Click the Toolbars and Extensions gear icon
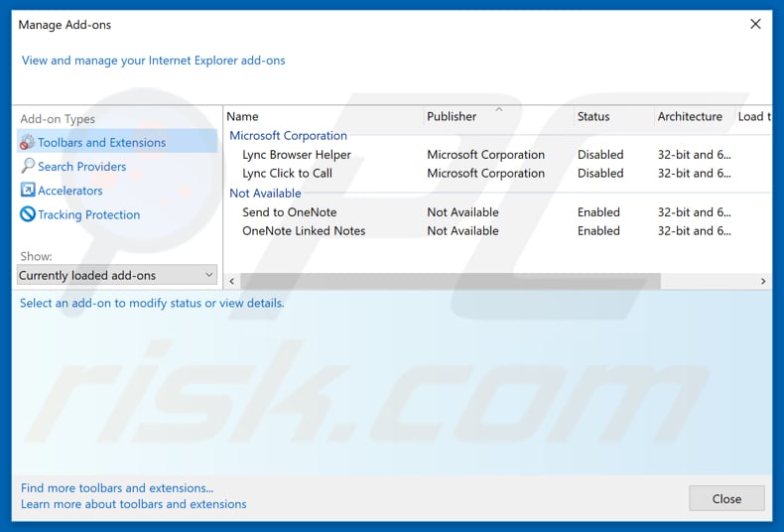 [27, 143]
